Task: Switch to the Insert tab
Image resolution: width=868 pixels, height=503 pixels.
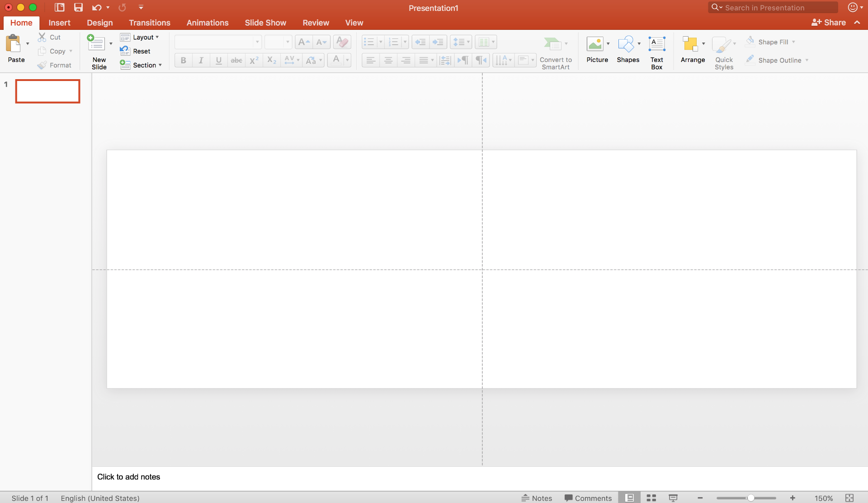Action: coord(59,23)
